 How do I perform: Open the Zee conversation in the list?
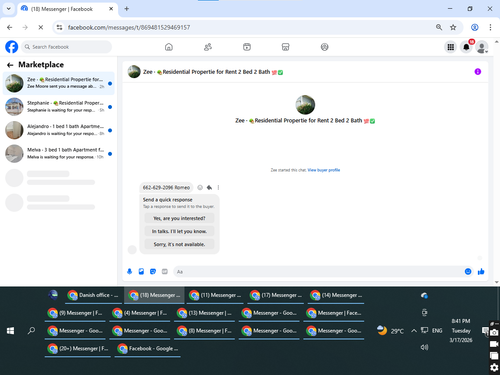pyautogui.click(x=59, y=83)
